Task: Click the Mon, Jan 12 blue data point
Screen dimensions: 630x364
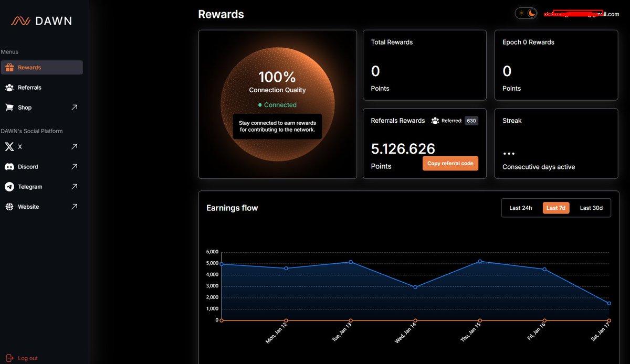Action: pyautogui.click(x=286, y=268)
